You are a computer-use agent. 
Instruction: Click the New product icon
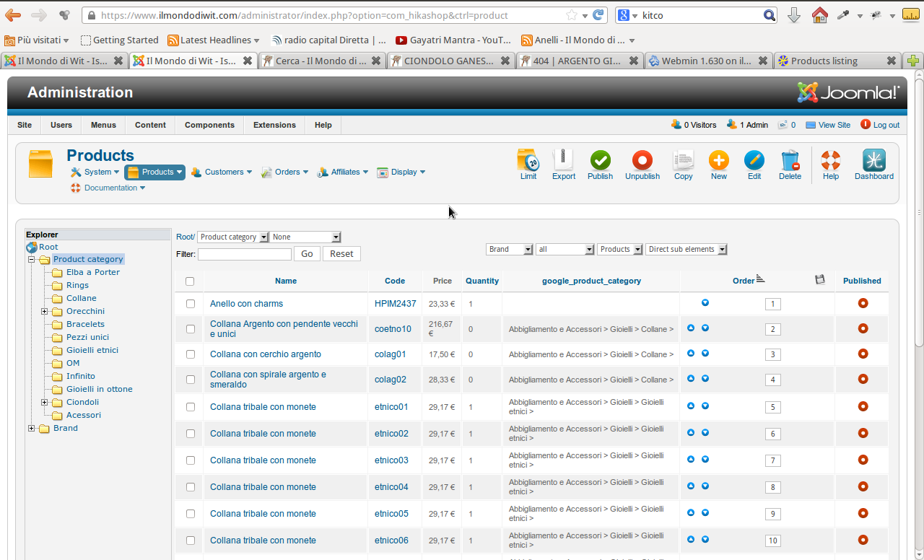click(718, 161)
